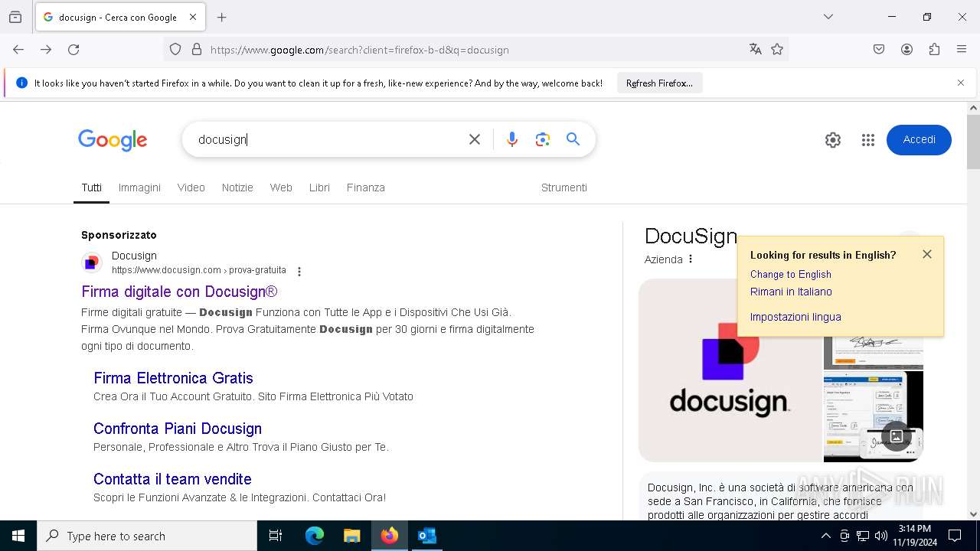Screen dimensions: 980x551
Task: Open Firma digitale con Docusign link
Action: tap(179, 292)
